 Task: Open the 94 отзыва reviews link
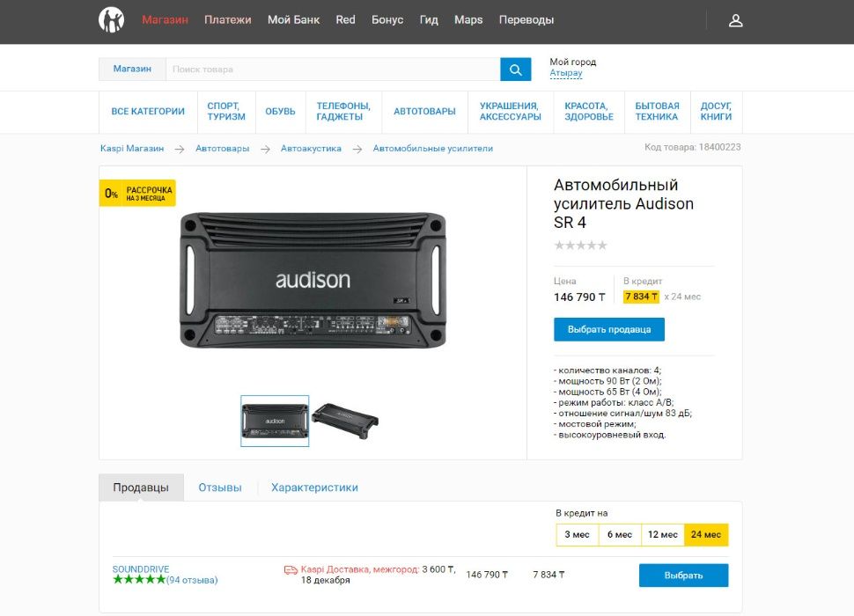pos(192,580)
